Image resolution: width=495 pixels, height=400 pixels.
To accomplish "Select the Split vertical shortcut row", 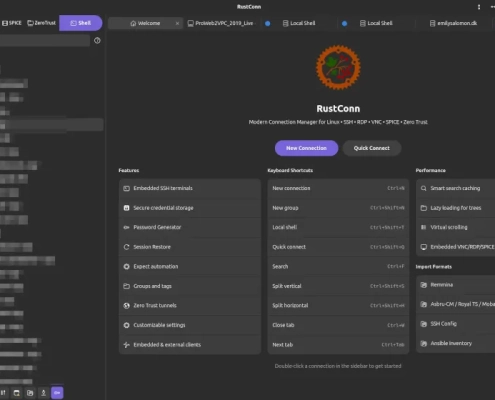I will click(x=338, y=286).
